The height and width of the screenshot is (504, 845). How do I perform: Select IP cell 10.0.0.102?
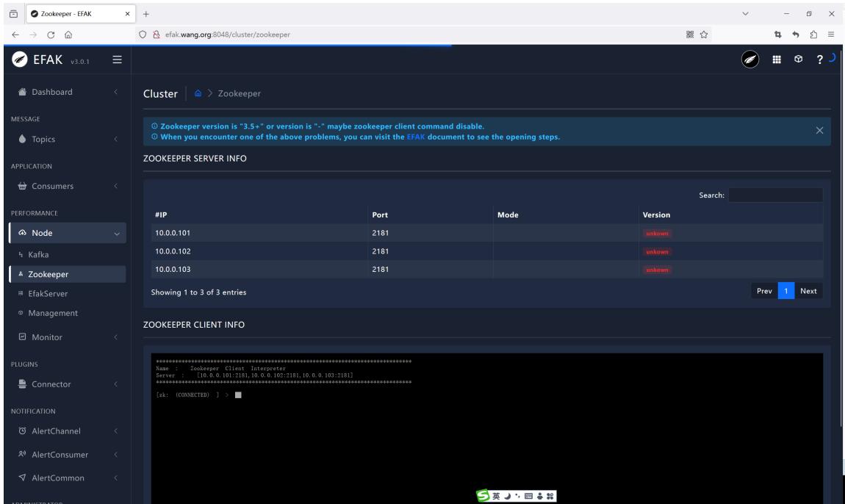(173, 251)
